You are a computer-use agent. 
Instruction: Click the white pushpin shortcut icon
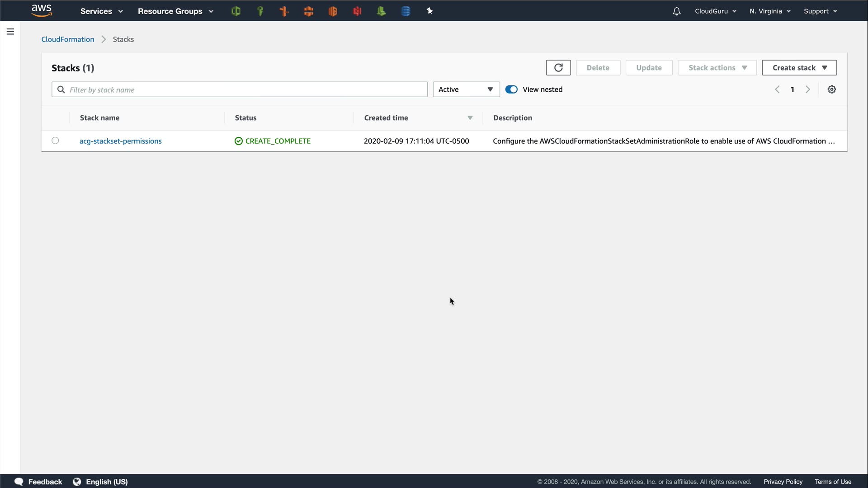click(x=429, y=11)
